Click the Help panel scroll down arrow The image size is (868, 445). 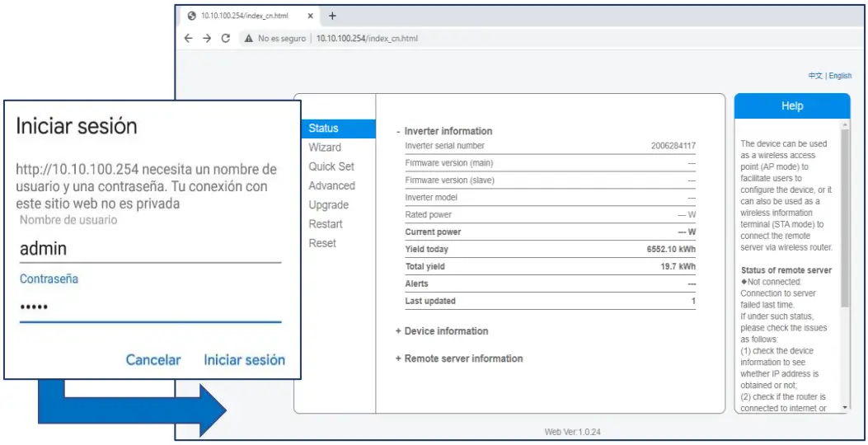click(x=845, y=408)
